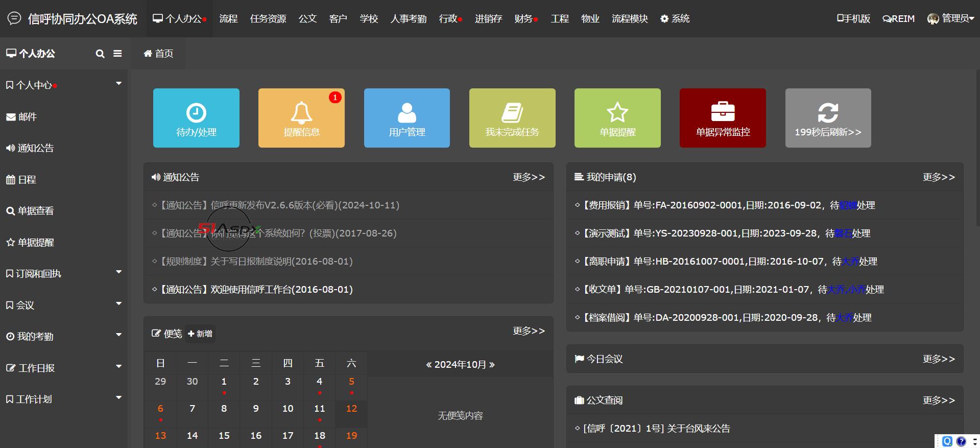Click the blue Q tray icon
Viewport: 980px width, 448px height.
[947, 441]
